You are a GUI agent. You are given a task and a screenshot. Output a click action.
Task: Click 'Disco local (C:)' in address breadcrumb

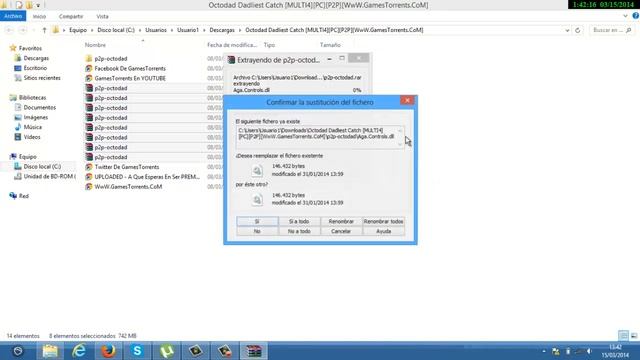(116, 30)
